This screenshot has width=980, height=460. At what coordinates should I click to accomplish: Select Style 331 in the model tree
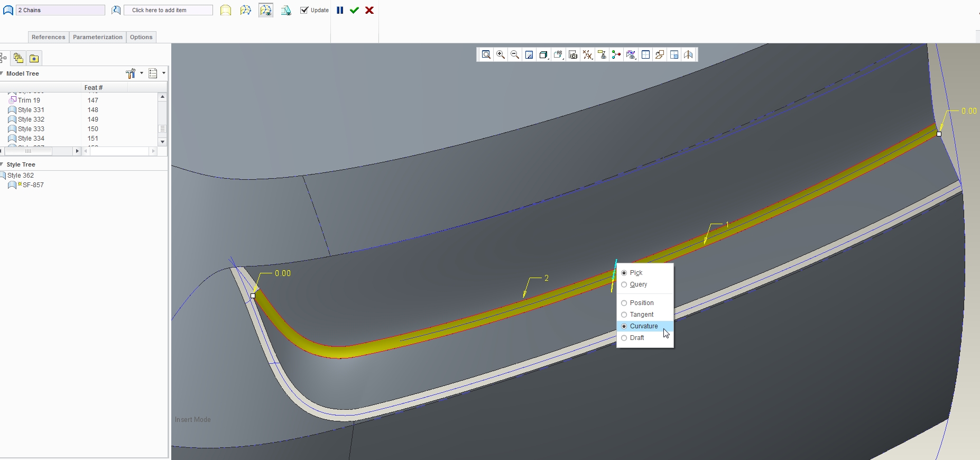(x=31, y=110)
